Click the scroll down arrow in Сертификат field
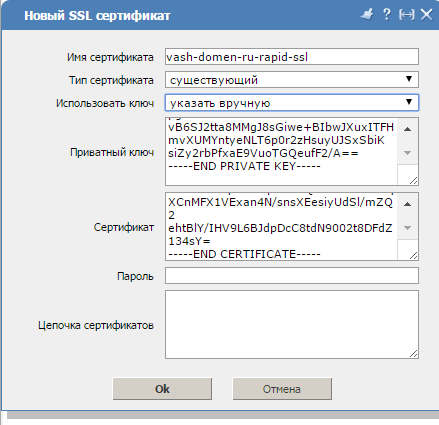Screen dimensions: 439x425 407,228
